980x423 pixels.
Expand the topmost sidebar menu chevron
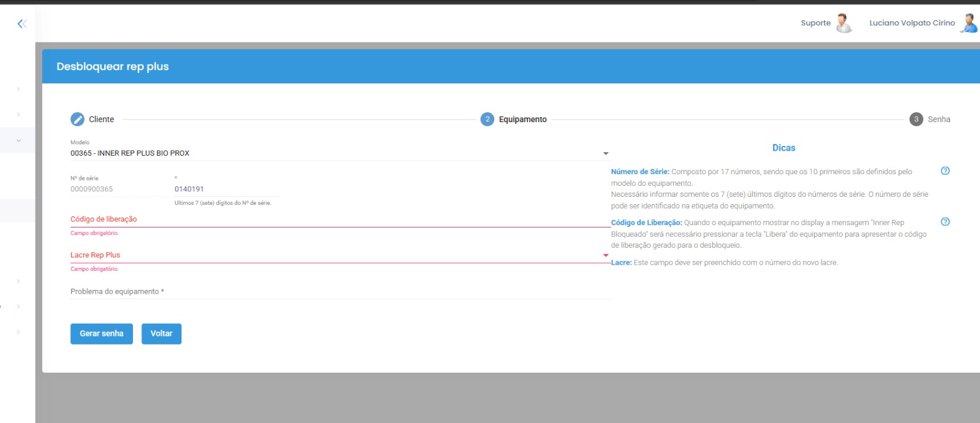[18, 89]
